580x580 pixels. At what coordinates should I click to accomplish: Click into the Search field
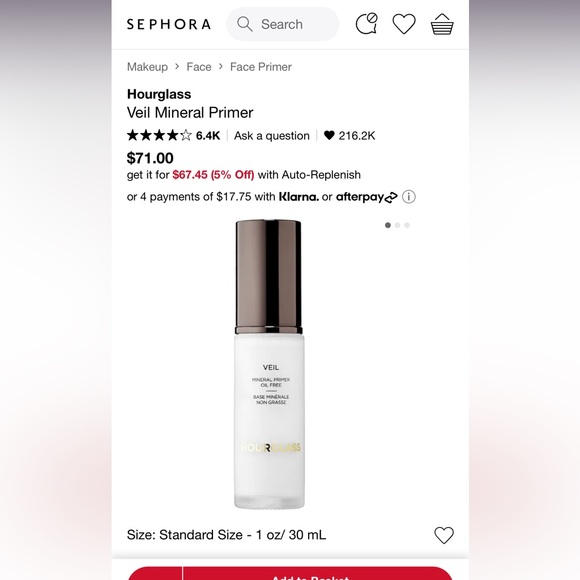point(283,24)
